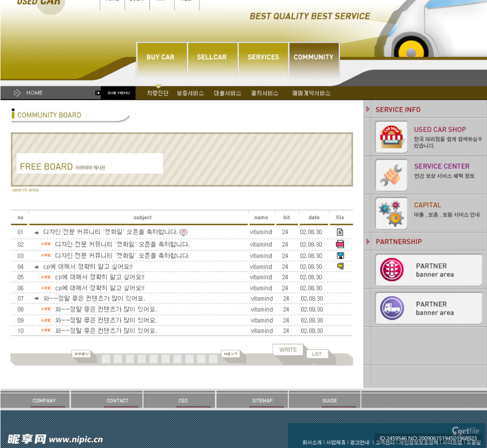Click the HOME link in the submenu bar
The width and height of the screenshot is (487, 448).
[34, 93]
